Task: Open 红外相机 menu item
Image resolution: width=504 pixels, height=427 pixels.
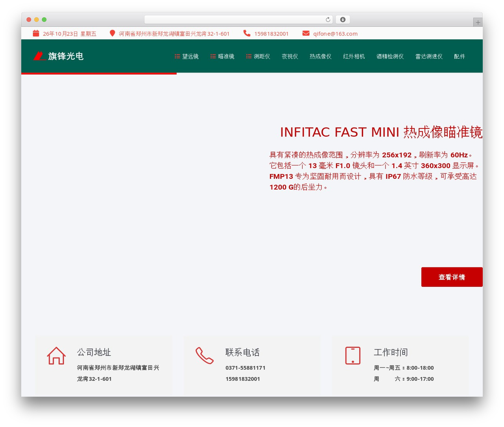Action: 354,56
